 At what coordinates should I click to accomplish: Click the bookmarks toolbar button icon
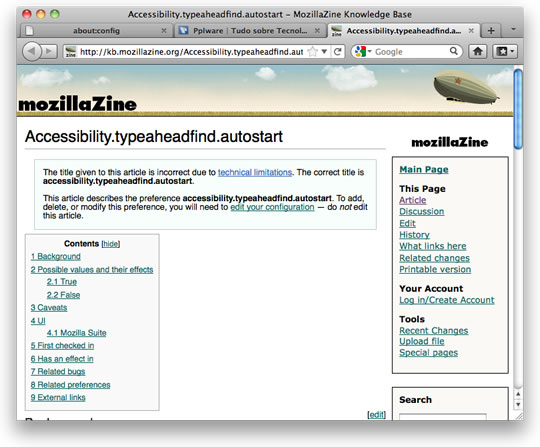click(505, 52)
